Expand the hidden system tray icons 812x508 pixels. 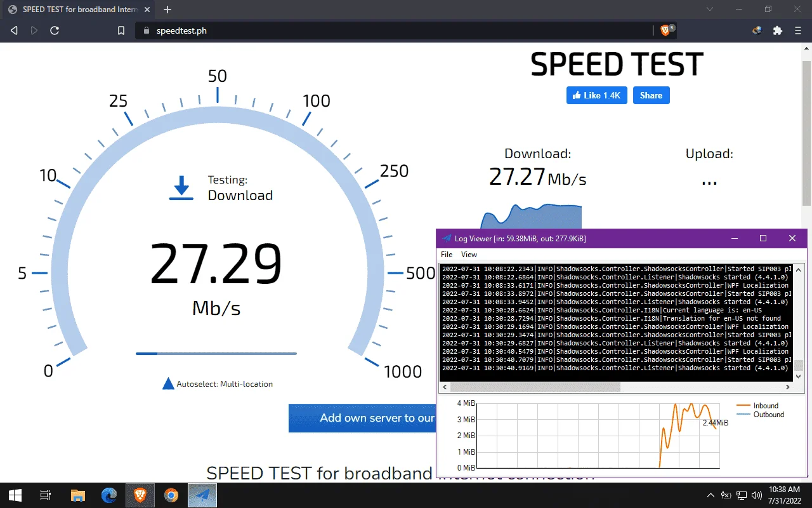710,495
